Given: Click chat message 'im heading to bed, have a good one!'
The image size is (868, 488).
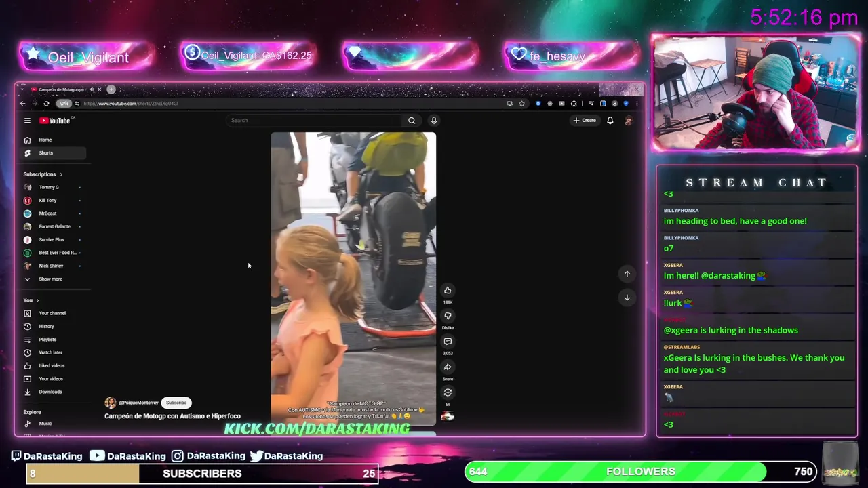Looking at the screenshot, I should click(735, 221).
